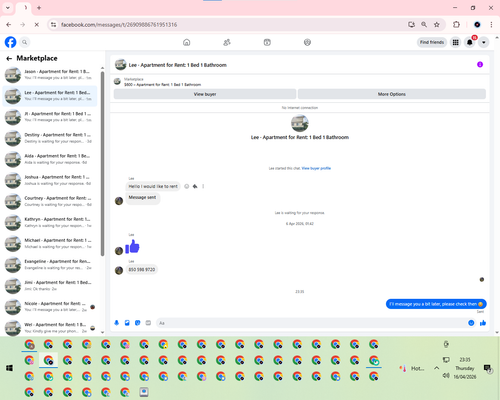
Task: Open the volume control in system tray
Action: click(x=446, y=376)
